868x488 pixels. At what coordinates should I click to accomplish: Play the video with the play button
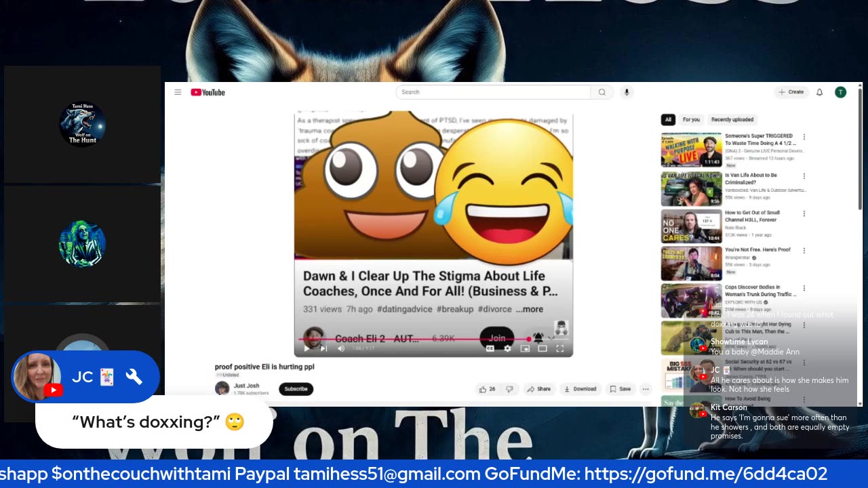tap(307, 348)
